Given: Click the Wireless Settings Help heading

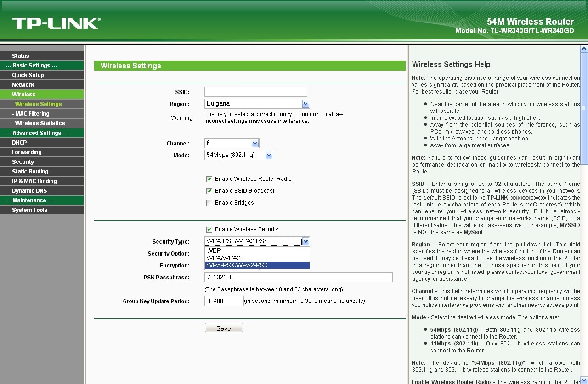Looking at the screenshot, I should click(451, 65).
